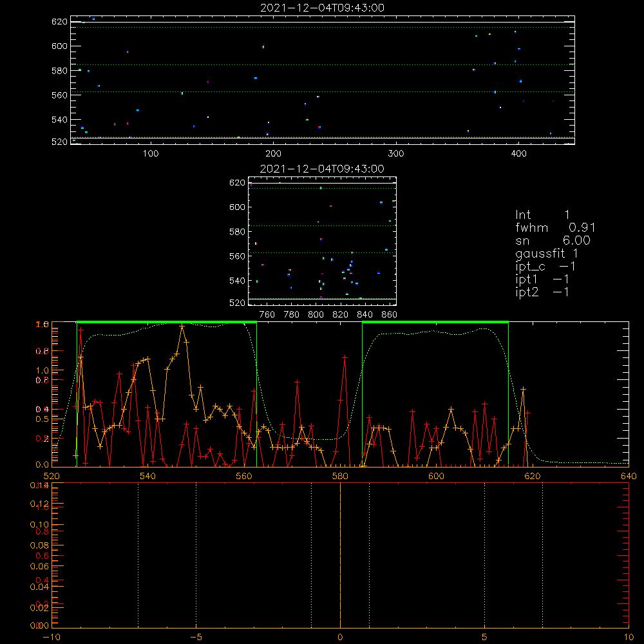This screenshot has width=644, height=644.
Task: Click the timestamp title above the small middle plot
Action: [x=323, y=169]
